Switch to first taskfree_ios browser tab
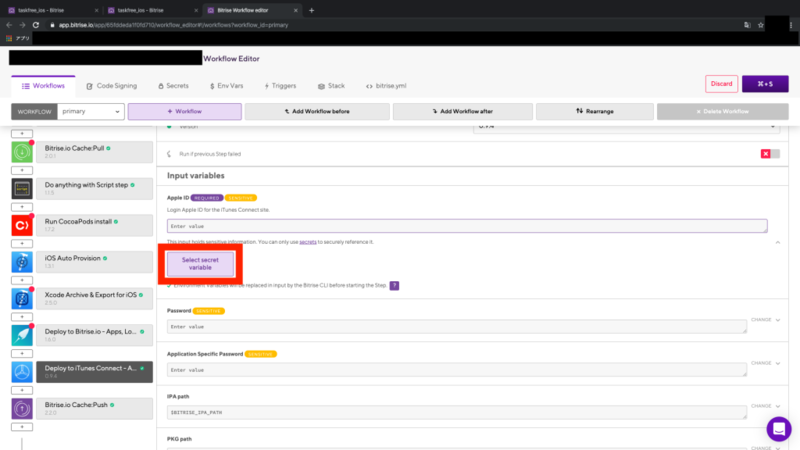This screenshot has height=450, width=800. coord(51,10)
